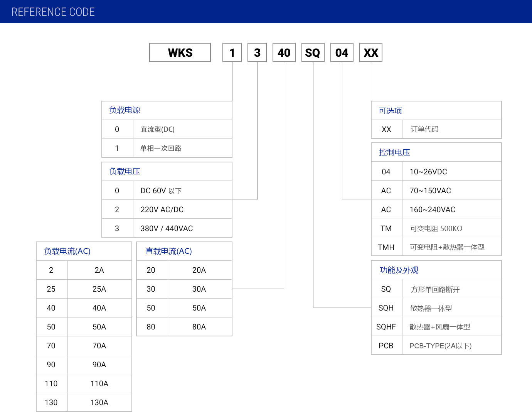The height and width of the screenshot is (412, 532).
Task: Select the 80A row in 直载电流(AC)
Action: (184, 327)
